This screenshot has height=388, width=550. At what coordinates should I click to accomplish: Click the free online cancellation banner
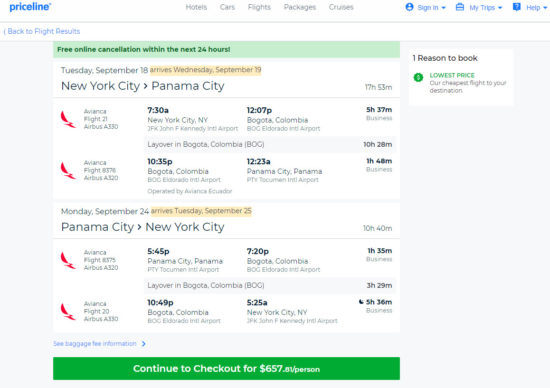pos(226,49)
